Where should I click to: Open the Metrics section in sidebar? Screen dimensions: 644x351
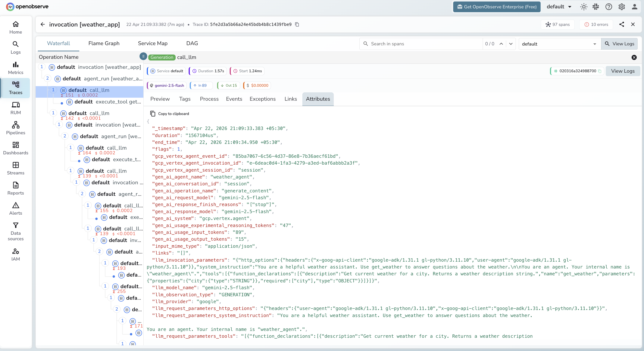(x=16, y=68)
